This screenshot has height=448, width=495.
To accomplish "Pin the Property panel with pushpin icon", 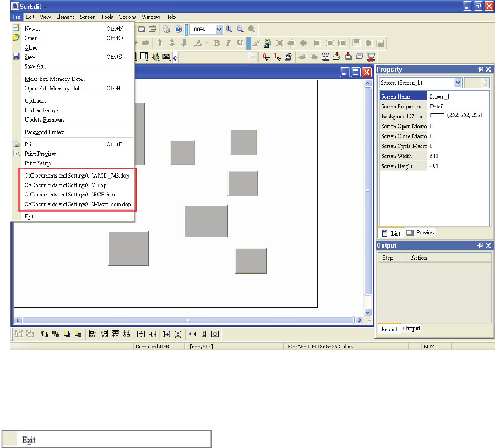I will (480, 69).
